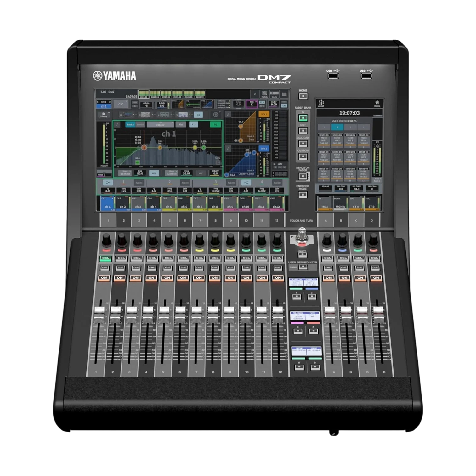Select User Defined Keys bank 2 tab
The width and height of the screenshot is (476, 476).
[x=337, y=127]
